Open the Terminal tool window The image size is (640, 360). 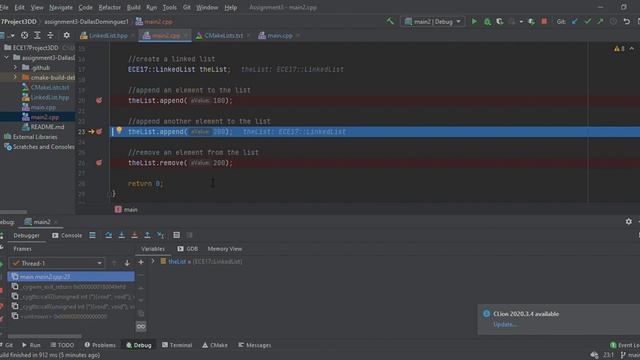177,345
